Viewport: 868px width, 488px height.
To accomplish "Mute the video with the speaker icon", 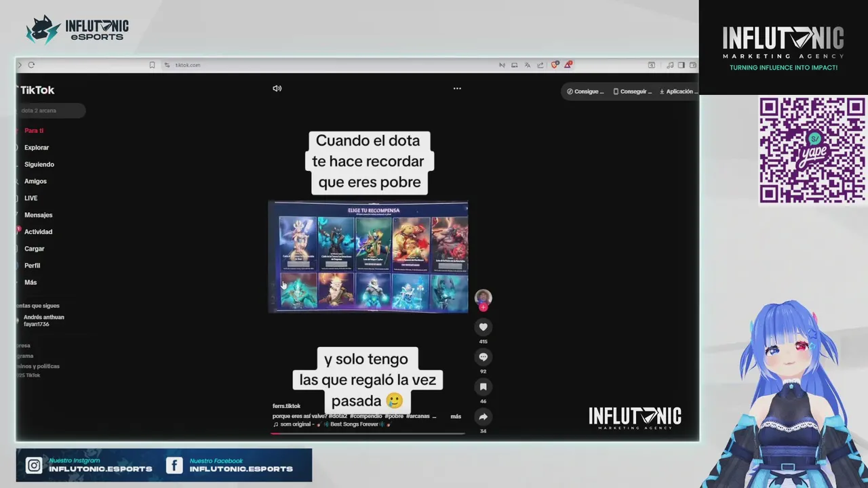I will coord(277,88).
